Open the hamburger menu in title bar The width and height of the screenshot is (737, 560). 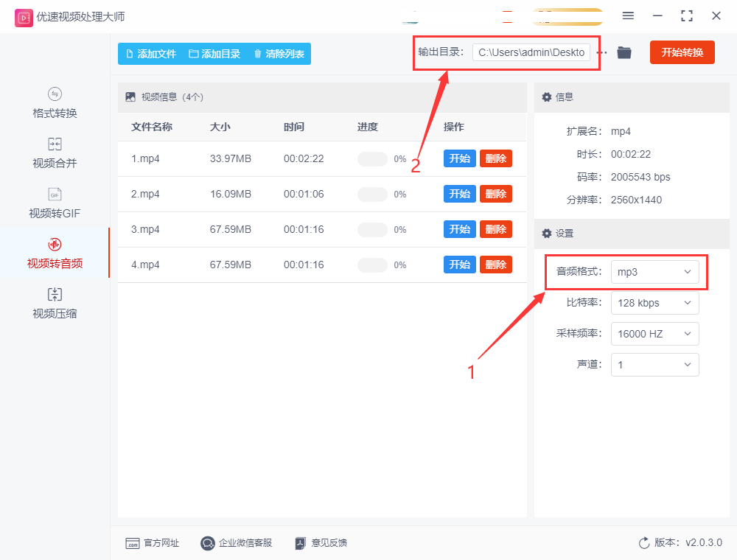(628, 15)
